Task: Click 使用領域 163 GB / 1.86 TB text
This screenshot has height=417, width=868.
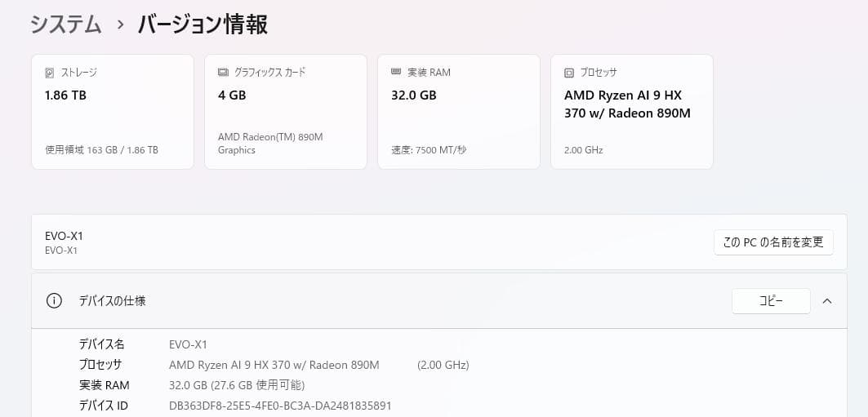Action: (x=101, y=150)
